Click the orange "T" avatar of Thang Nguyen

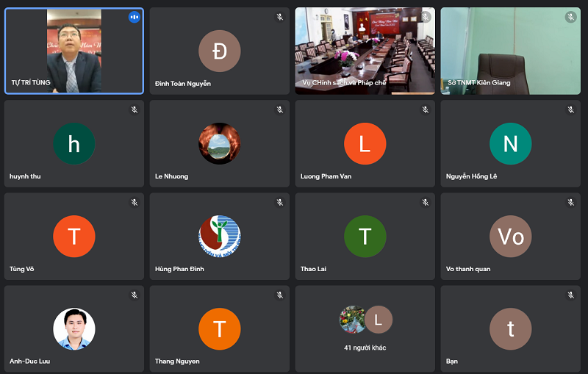(x=220, y=328)
